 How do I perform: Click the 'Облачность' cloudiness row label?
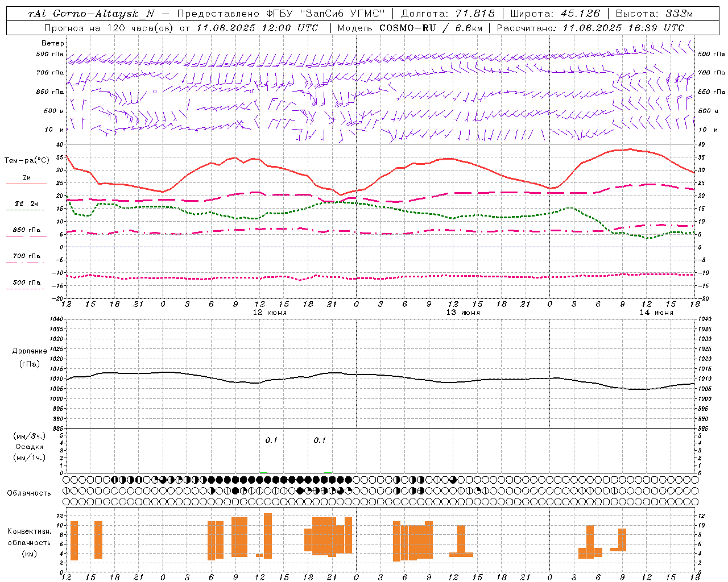point(29,493)
